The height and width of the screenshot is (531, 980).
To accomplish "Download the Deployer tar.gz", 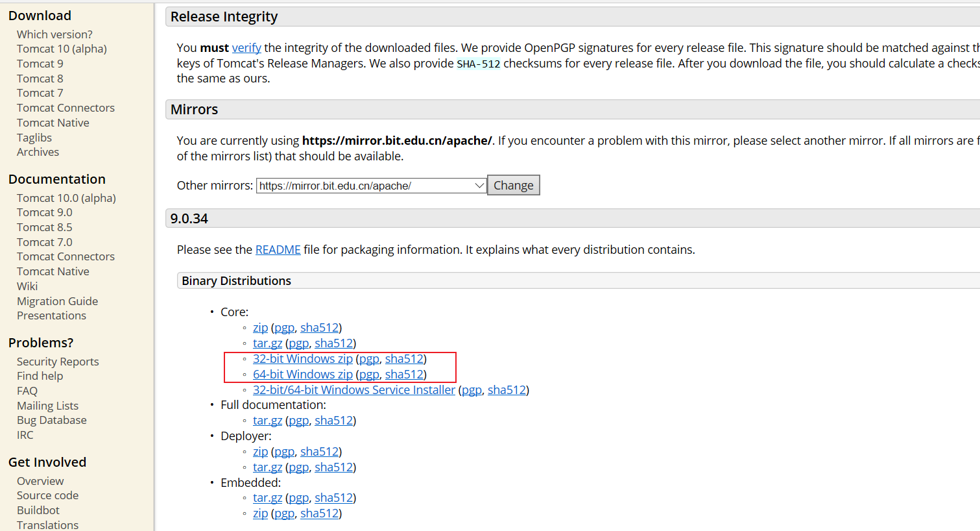I will (x=267, y=467).
